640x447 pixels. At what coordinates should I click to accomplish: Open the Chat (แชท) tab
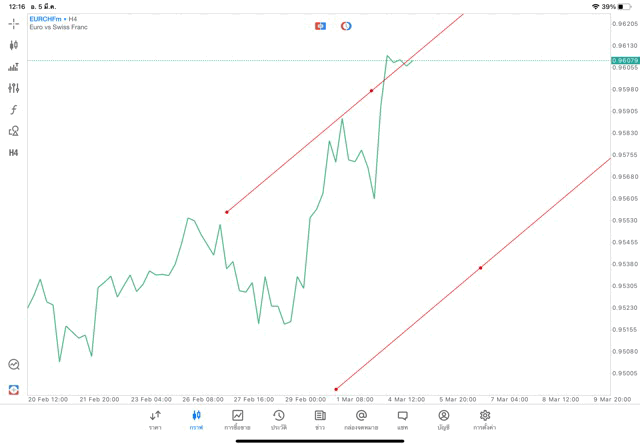pyautogui.click(x=402, y=419)
